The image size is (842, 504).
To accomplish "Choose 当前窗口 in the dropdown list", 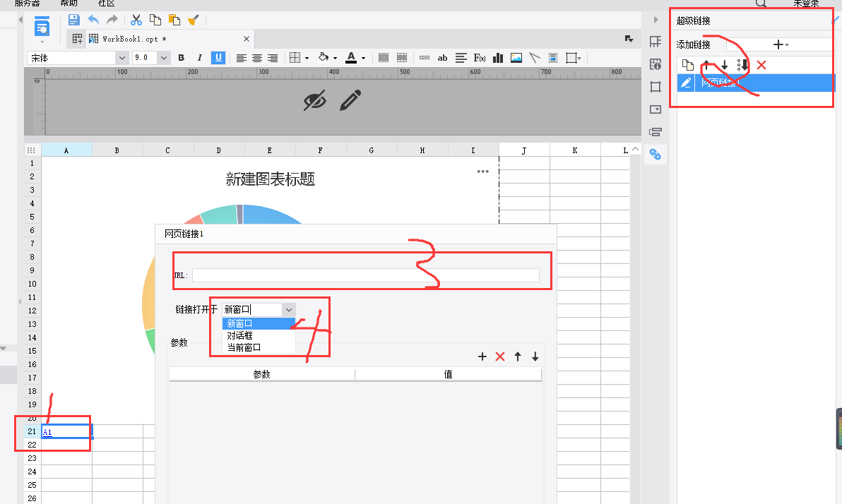I will (x=259, y=347).
